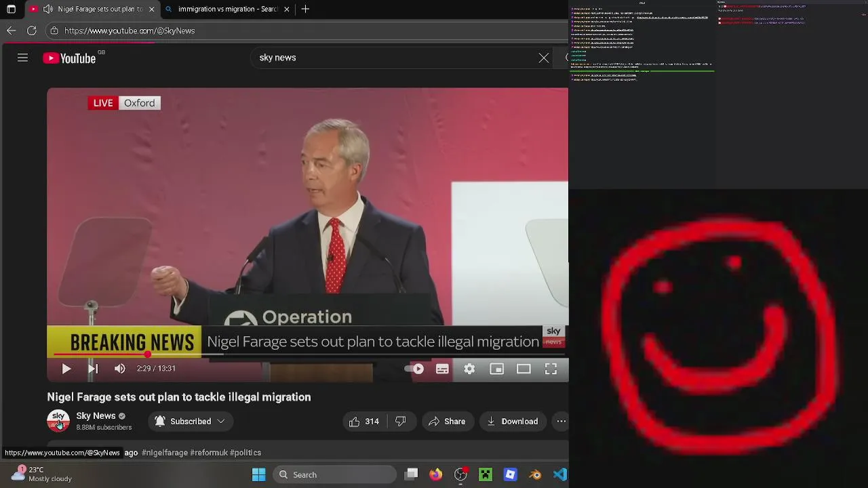Open the browser tab actions menu
Image resolution: width=868 pixels, height=488 pixels.
pyautogui.click(x=11, y=9)
